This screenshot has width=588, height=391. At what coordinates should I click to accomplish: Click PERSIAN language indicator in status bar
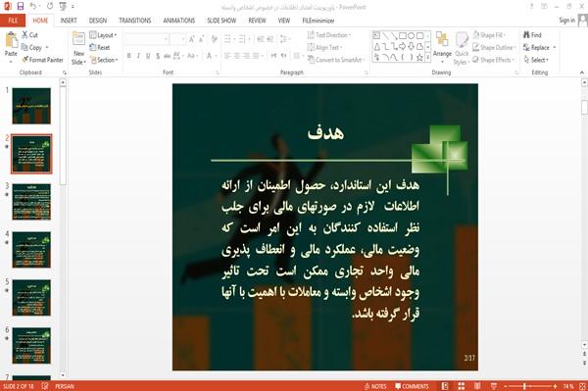[x=65, y=386]
